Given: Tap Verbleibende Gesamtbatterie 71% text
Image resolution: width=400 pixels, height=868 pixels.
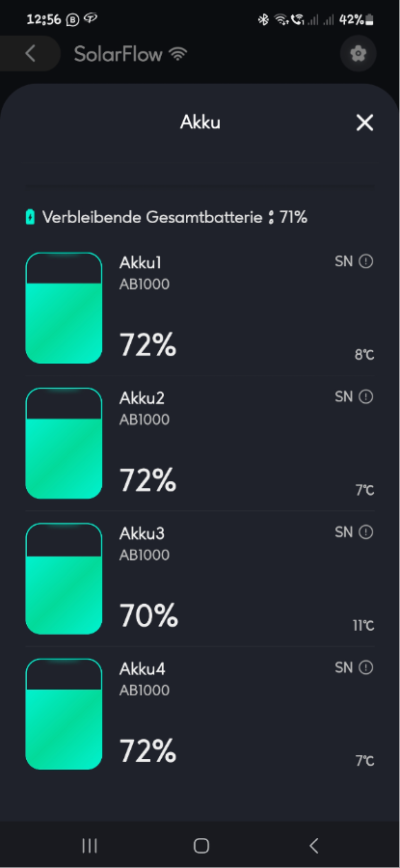Looking at the screenshot, I should [174, 217].
